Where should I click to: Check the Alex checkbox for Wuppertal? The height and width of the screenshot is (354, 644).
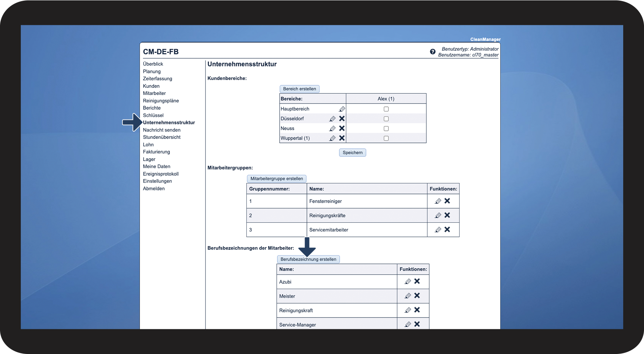click(x=386, y=138)
